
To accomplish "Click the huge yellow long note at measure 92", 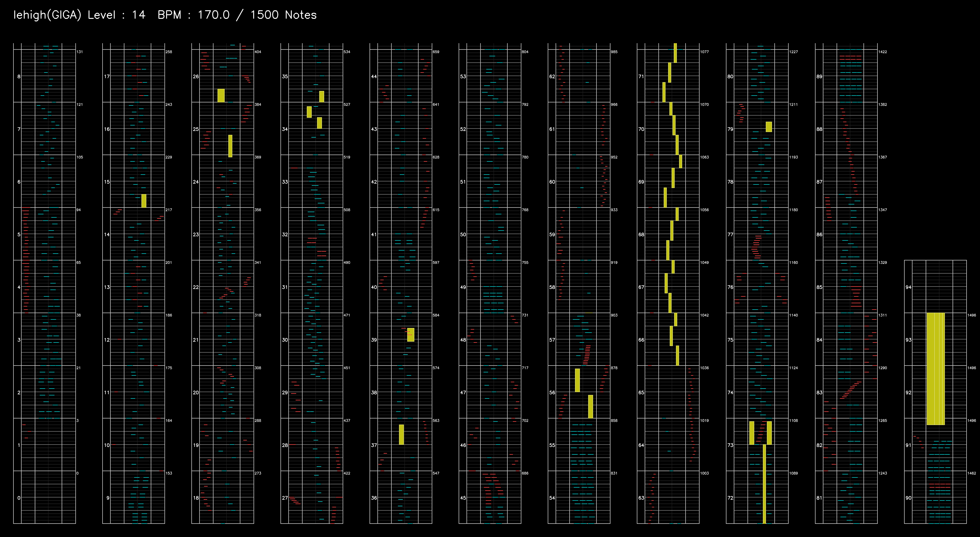I will point(936,369).
